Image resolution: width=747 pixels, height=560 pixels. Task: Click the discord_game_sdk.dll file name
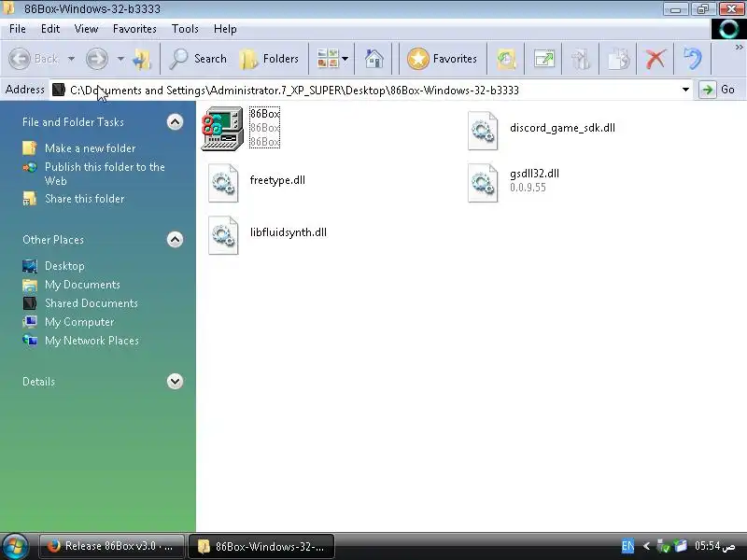click(562, 128)
